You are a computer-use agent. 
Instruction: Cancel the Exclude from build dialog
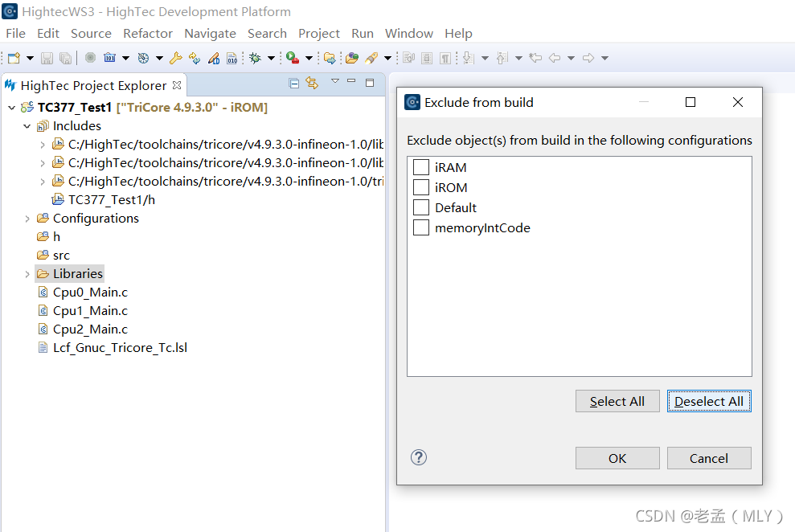[709, 458]
